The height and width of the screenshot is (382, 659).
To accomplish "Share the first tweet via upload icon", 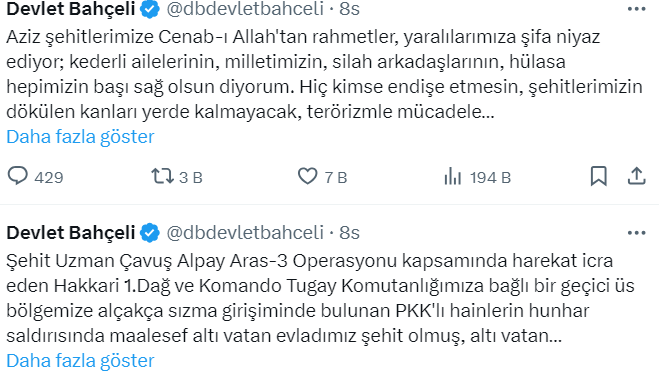I will [x=637, y=176].
